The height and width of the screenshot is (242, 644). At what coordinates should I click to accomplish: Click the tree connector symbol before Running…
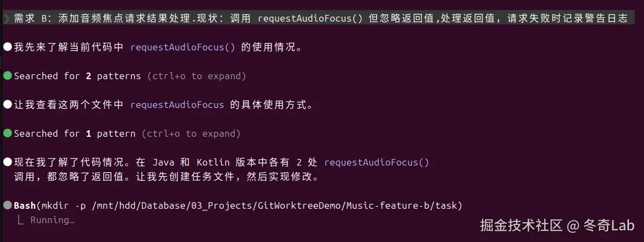(21, 220)
